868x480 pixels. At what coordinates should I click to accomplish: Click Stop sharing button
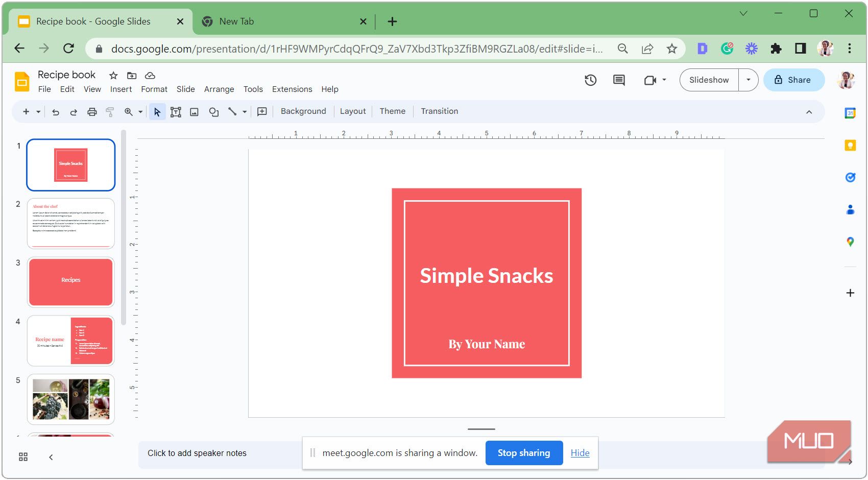click(x=524, y=453)
